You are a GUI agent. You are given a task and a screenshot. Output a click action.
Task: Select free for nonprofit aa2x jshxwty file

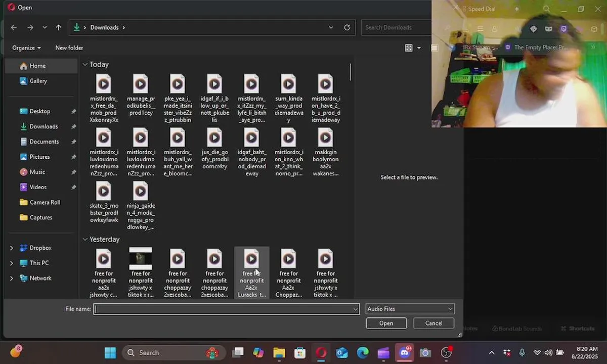coord(104,273)
